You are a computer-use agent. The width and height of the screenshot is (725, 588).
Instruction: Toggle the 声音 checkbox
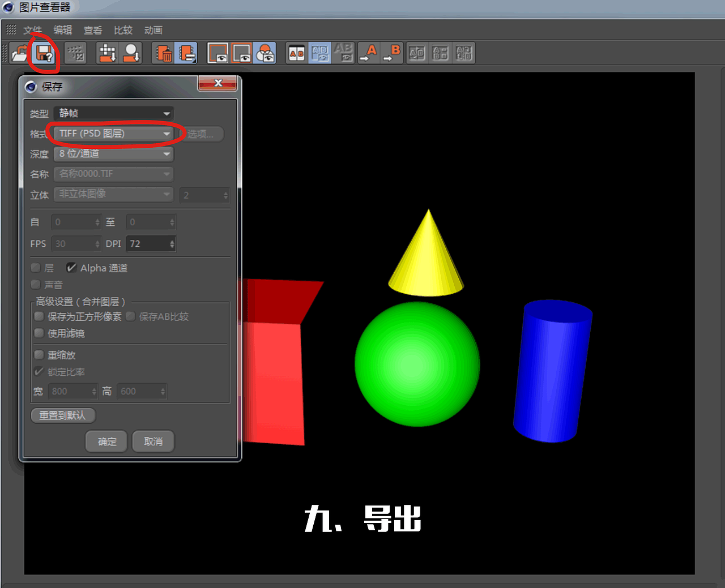36,285
